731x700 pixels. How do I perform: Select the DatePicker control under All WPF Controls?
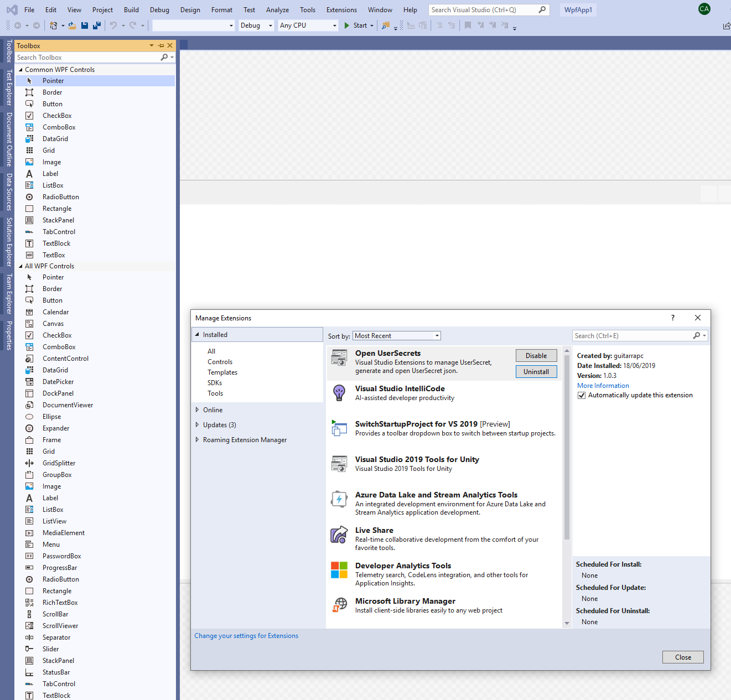[58, 381]
